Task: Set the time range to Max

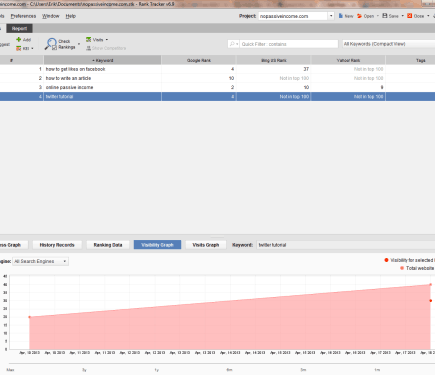Action: [x=10, y=370]
